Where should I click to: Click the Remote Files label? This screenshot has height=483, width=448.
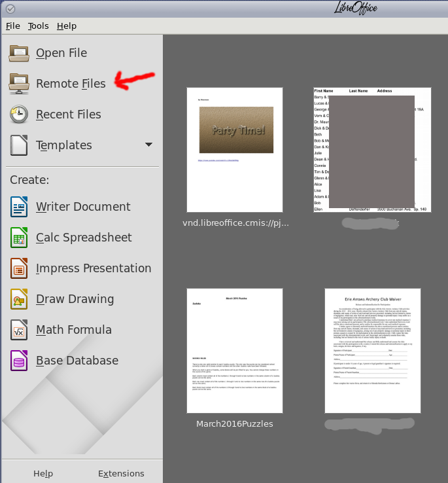(71, 84)
